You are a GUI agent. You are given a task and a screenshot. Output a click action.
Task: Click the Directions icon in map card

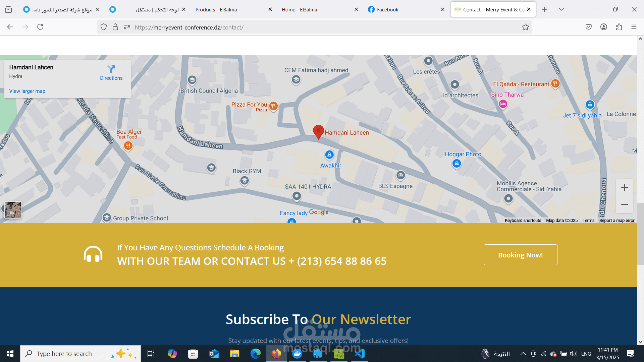click(111, 69)
